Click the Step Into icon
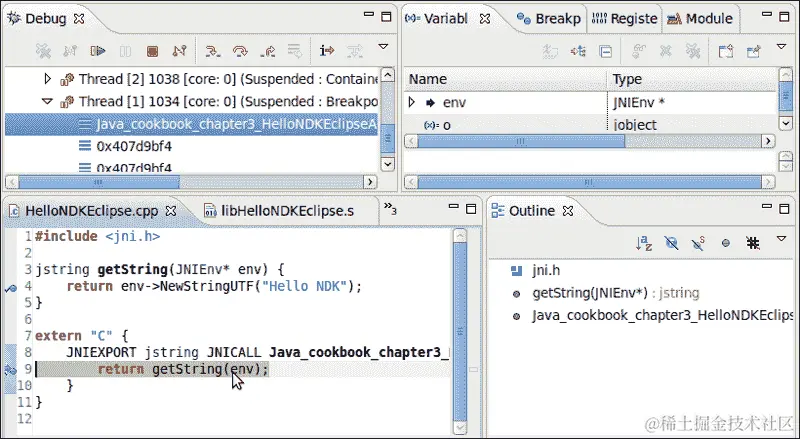The width and height of the screenshot is (800, 439). pos(213,51)
